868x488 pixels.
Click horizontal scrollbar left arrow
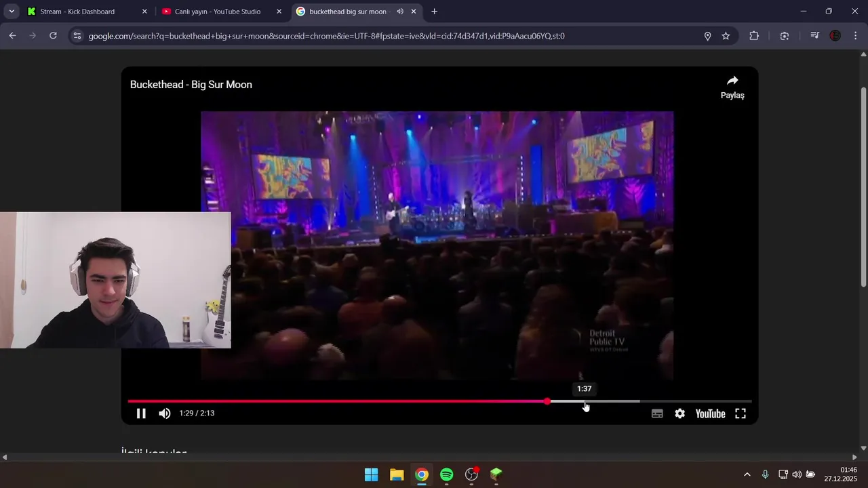pos(4,457)
